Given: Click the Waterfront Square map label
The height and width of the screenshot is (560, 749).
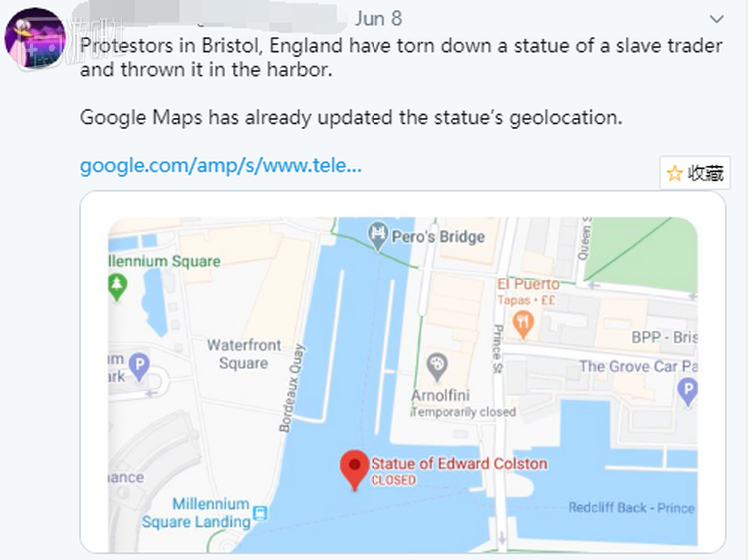Looking at the screenshot, I should pos(244,354).
